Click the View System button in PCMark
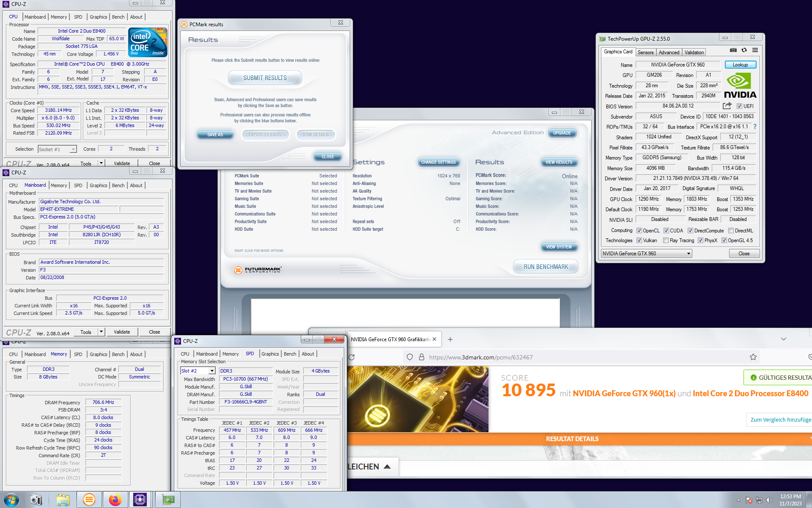 (x=559, y=247)
